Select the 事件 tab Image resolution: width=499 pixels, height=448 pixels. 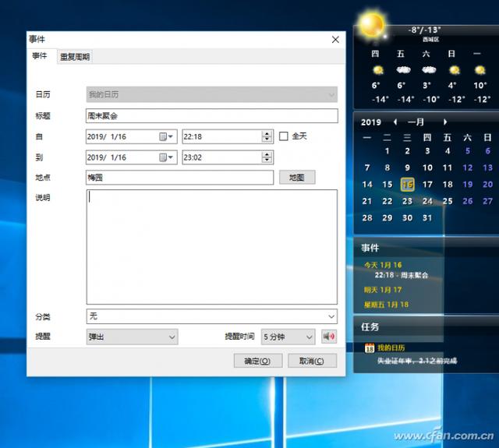[40, 56]
